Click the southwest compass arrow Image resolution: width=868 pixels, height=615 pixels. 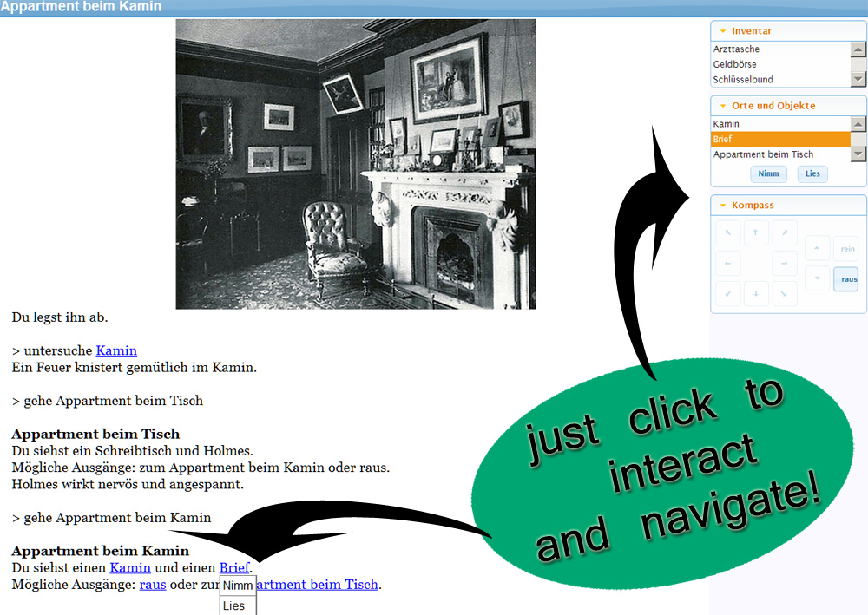727,294
